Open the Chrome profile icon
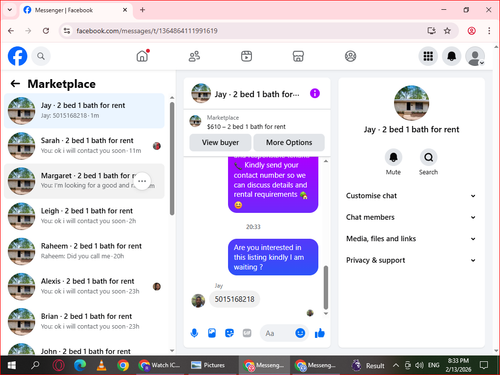The image size is (500, 375). pos(471,31)
